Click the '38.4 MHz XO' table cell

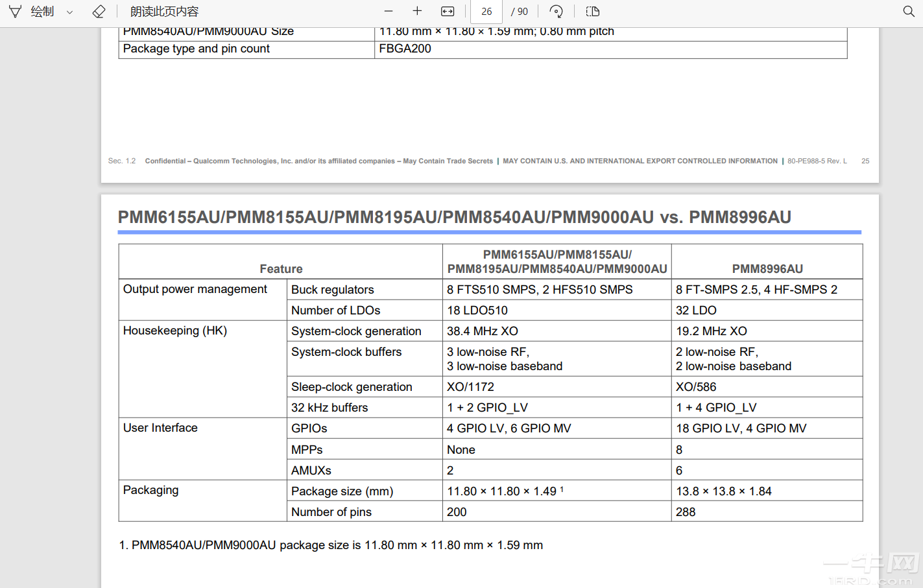click(x=482, y=331)
